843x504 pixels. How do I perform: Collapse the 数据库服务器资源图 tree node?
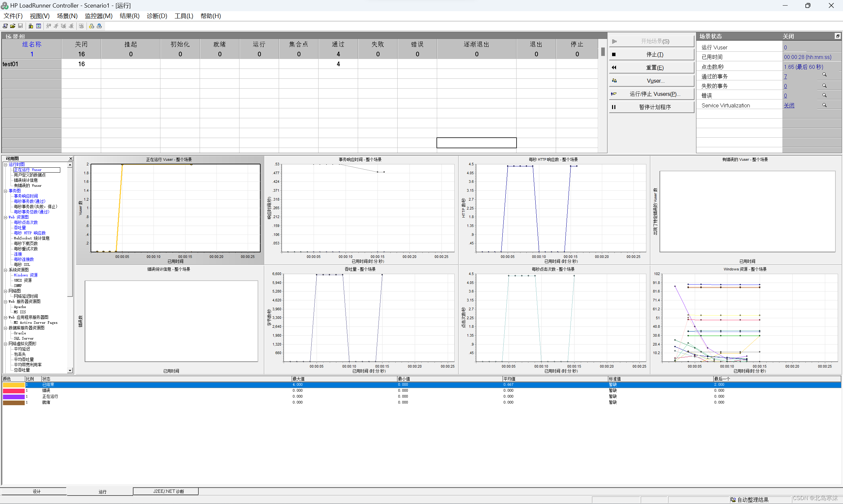click(x=5, y=328)
